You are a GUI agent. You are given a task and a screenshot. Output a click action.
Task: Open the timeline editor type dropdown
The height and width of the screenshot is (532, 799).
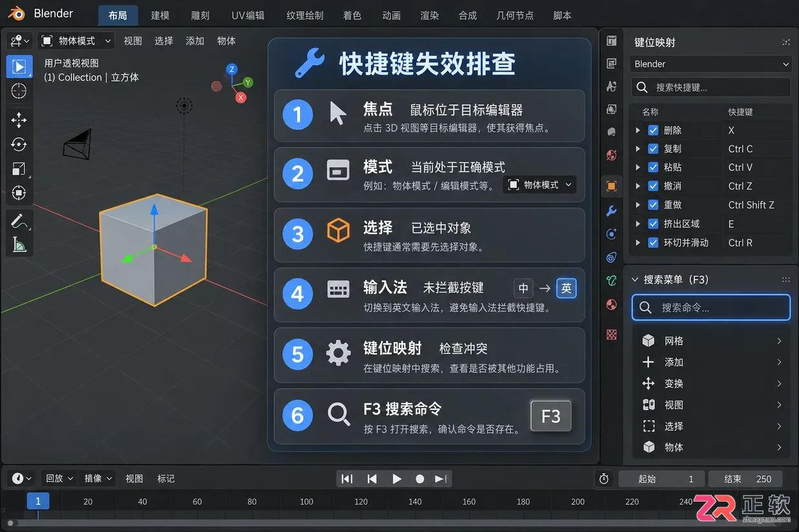pos(21,478)
